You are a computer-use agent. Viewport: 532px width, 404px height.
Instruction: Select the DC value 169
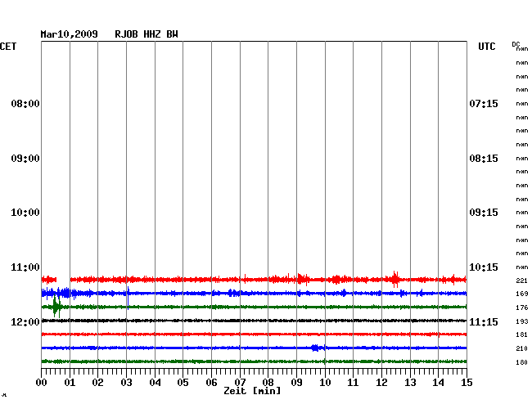point(522,294)
